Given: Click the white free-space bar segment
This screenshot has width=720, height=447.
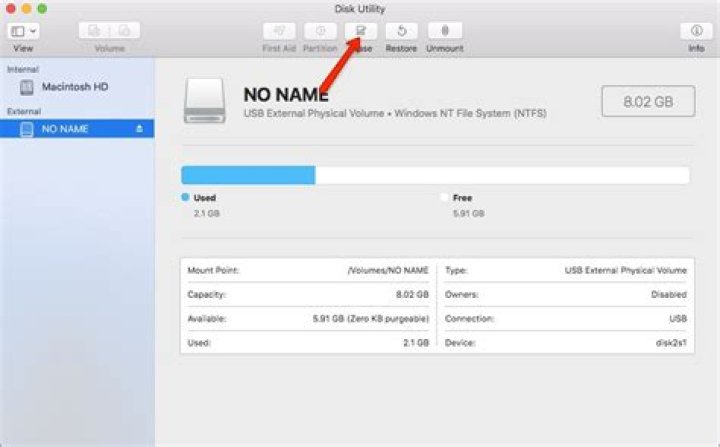Looking at the screenshot, I should [x=502, y=175].
